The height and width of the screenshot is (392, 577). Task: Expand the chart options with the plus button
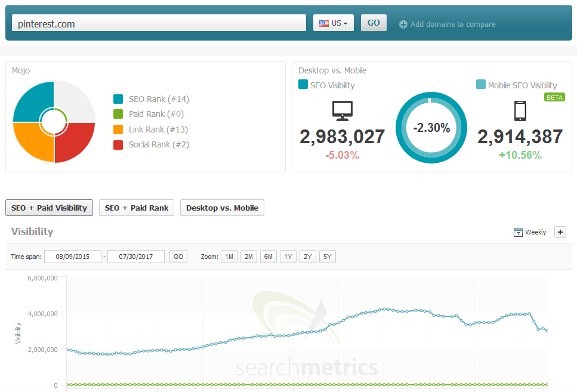click(x=560, y=232)
